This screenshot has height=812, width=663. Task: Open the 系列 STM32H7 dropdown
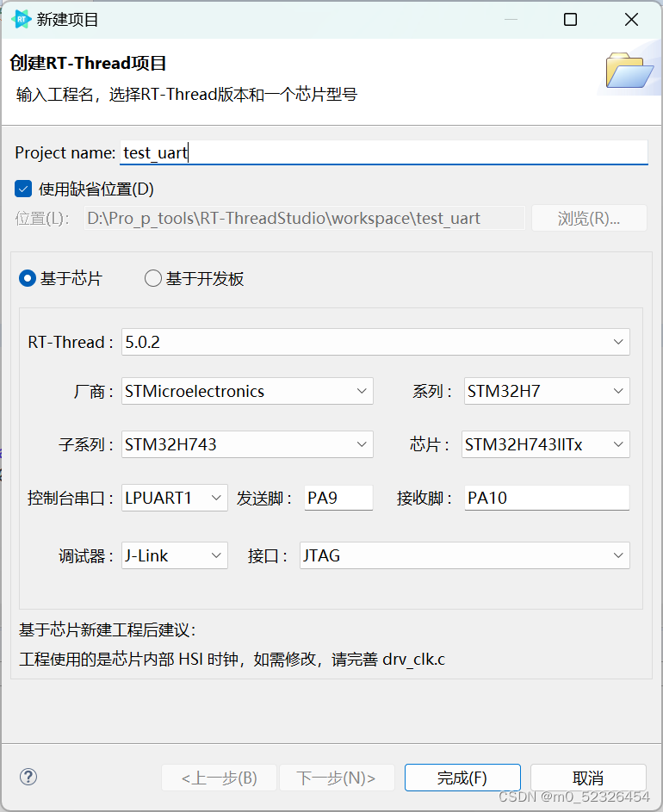(x=547, y=391)
